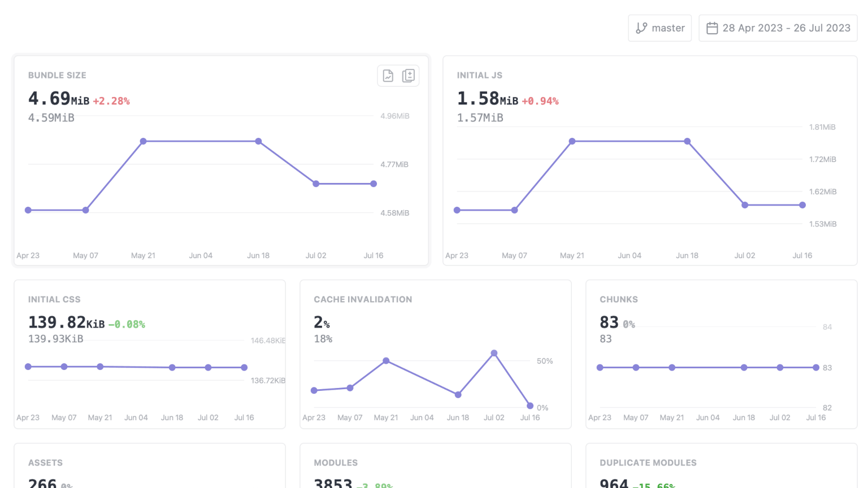Click the 18% cache invalidation baseline
The image size is (868, 488).
pyautogui.click(x=323, y=339)
